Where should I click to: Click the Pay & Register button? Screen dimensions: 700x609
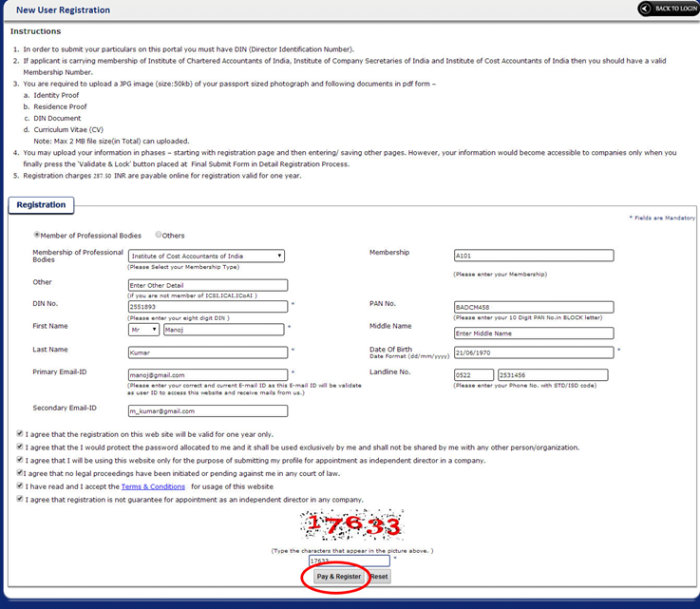pyautogui.click(x=339, y=577)
